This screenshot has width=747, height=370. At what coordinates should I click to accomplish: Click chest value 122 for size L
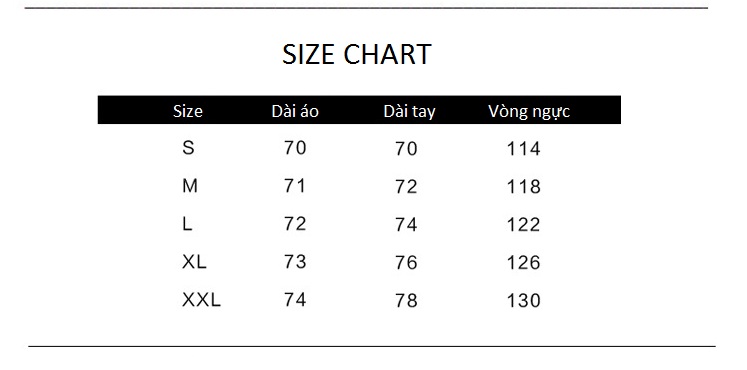pos(524,224)
